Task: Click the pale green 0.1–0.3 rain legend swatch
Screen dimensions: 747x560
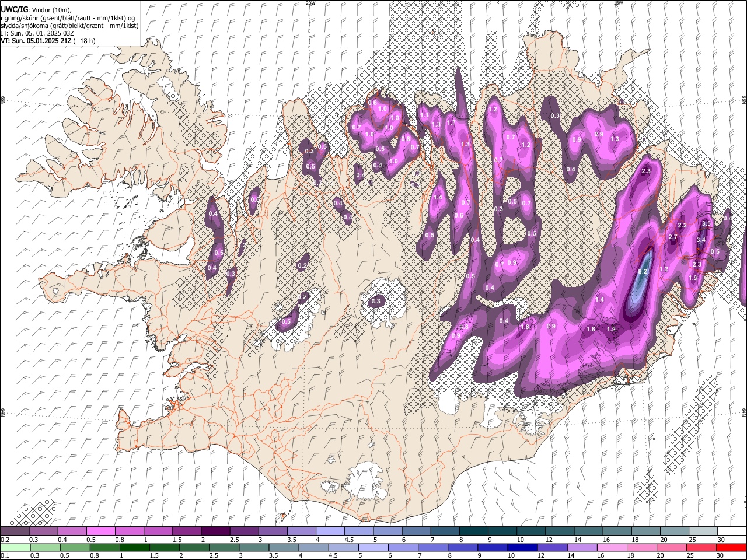Action: (15, 547)
